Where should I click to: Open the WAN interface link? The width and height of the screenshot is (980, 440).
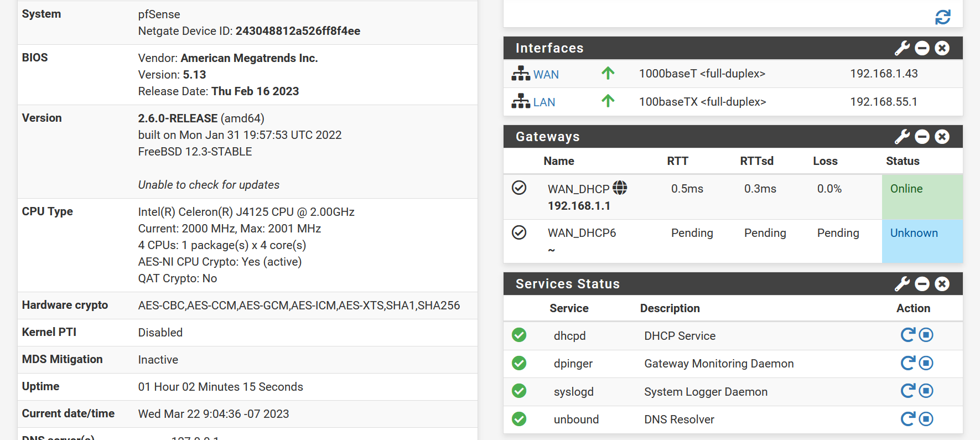tap(546, 74)
